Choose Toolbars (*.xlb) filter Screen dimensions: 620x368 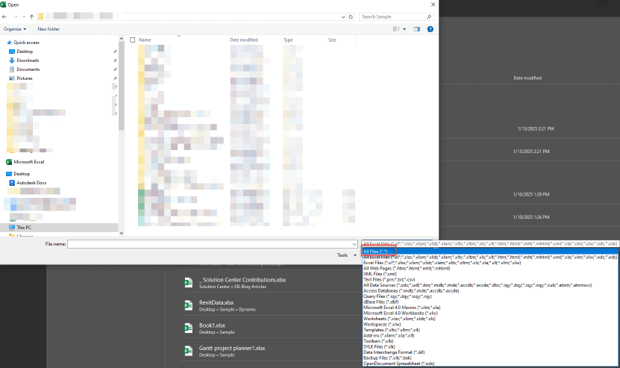[x=490, y=341]
